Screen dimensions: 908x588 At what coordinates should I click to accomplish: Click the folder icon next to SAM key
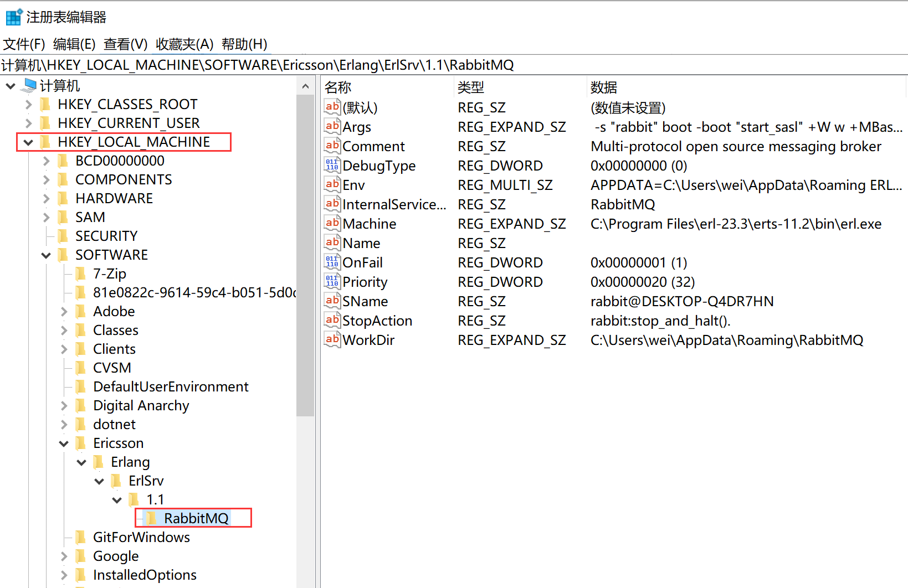[x=63, y=217]
